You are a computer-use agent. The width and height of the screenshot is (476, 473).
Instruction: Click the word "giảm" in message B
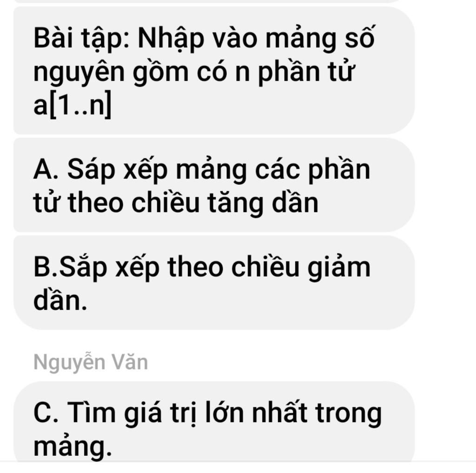coord(339,268)
